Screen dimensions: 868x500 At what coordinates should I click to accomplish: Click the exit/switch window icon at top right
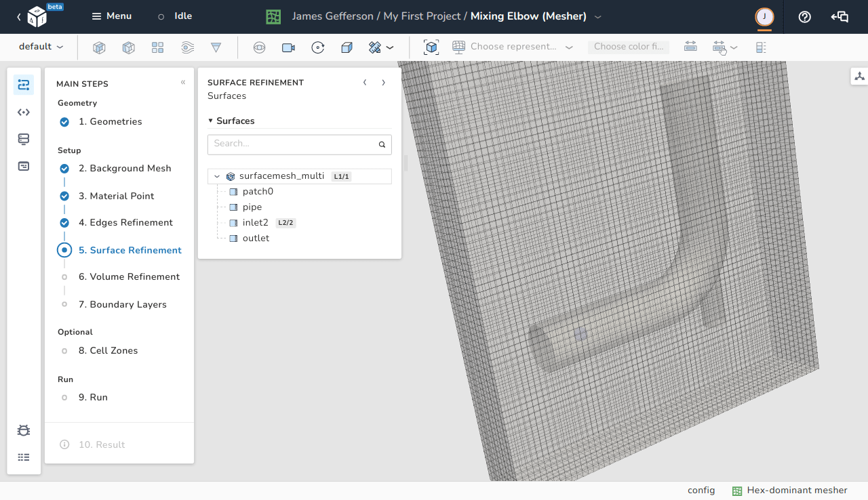pos(840,17)
